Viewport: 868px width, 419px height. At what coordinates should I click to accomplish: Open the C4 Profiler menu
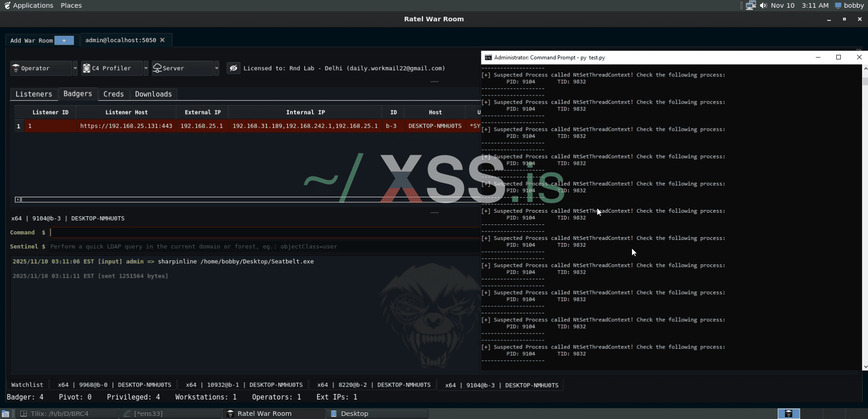(x=112, y=68)
